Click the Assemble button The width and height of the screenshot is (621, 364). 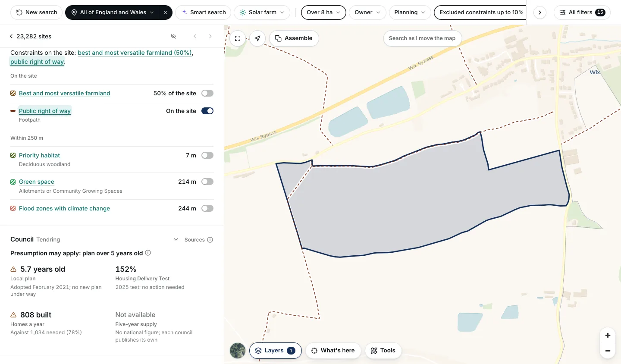(294, 38)
